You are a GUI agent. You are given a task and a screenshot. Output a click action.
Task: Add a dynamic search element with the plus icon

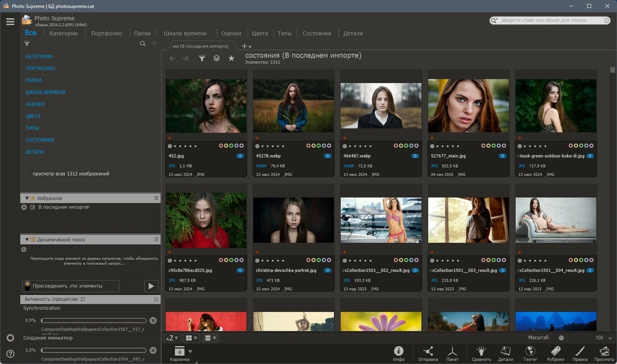pyautogui.click(x=24, y=249)
